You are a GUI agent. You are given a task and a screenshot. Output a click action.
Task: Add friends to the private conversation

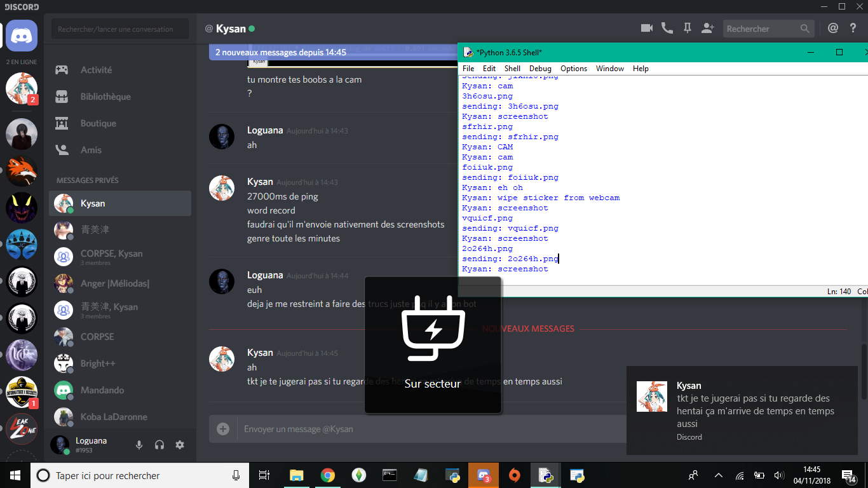pos(708,28)
